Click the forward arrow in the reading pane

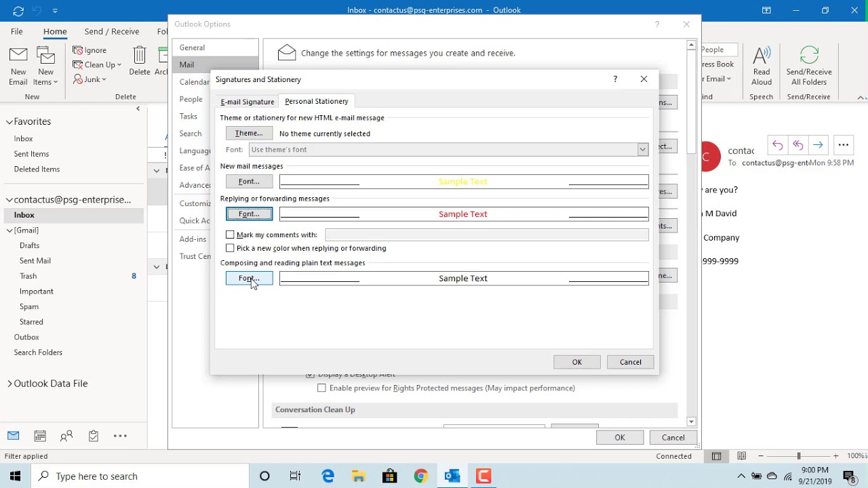click(x=818, y=145)
